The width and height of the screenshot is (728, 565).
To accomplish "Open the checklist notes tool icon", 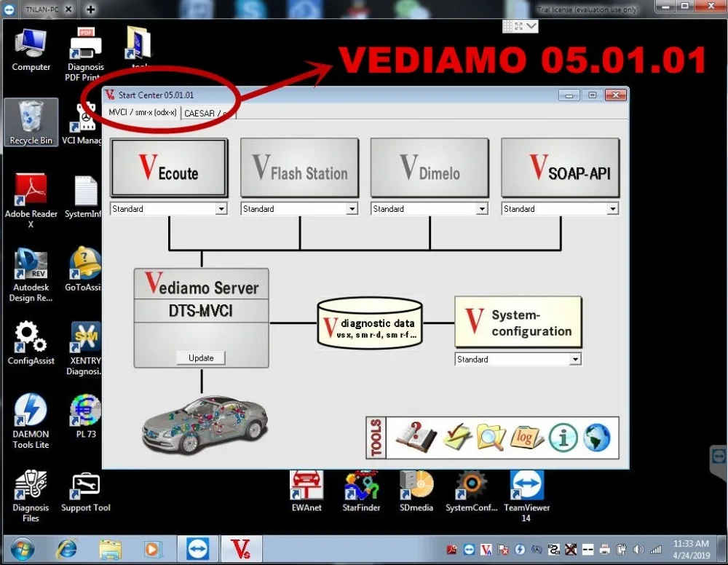I will coord(457,438).
